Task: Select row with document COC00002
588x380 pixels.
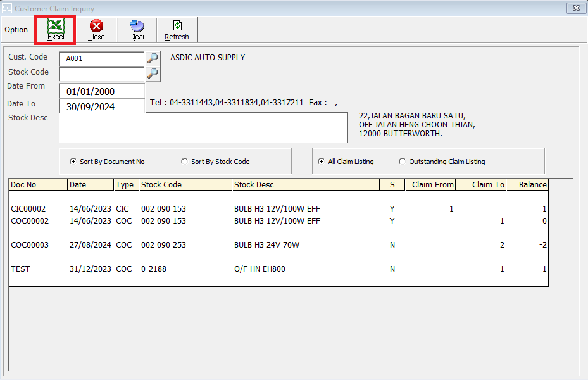Action: 278,221
